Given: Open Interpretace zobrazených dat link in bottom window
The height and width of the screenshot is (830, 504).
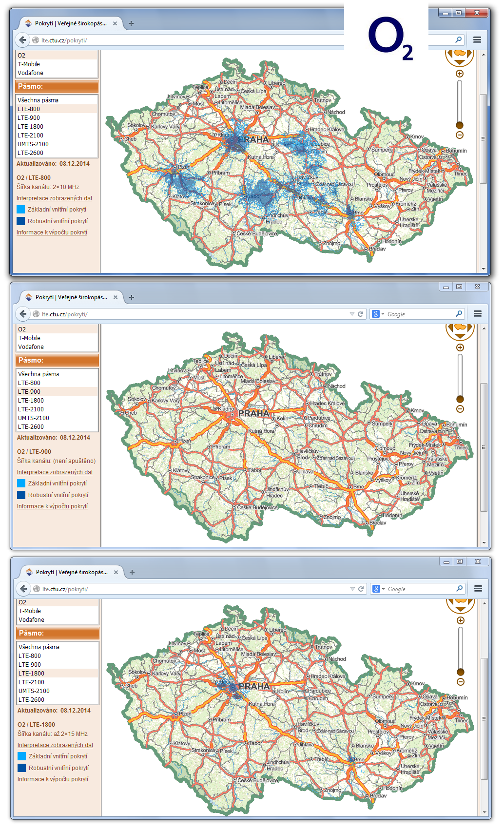Looking at the screenshot, I should [55, 745].
